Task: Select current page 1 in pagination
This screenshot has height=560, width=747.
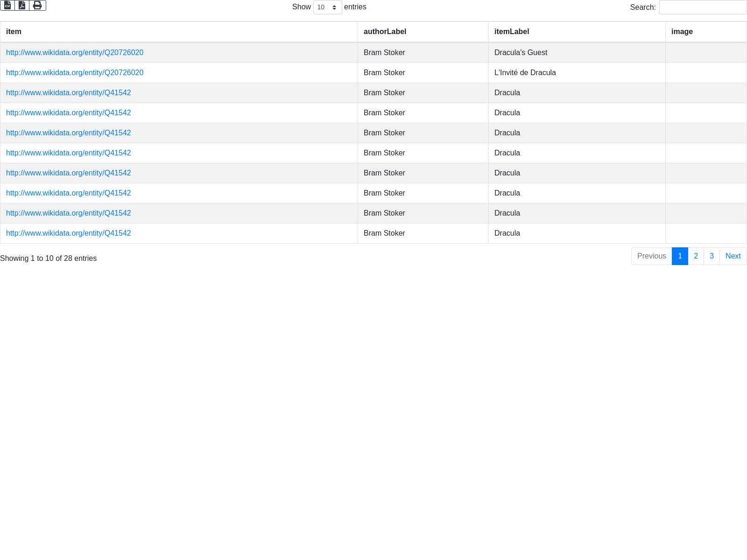Action: pyautogui.click(x=680, y=256)
